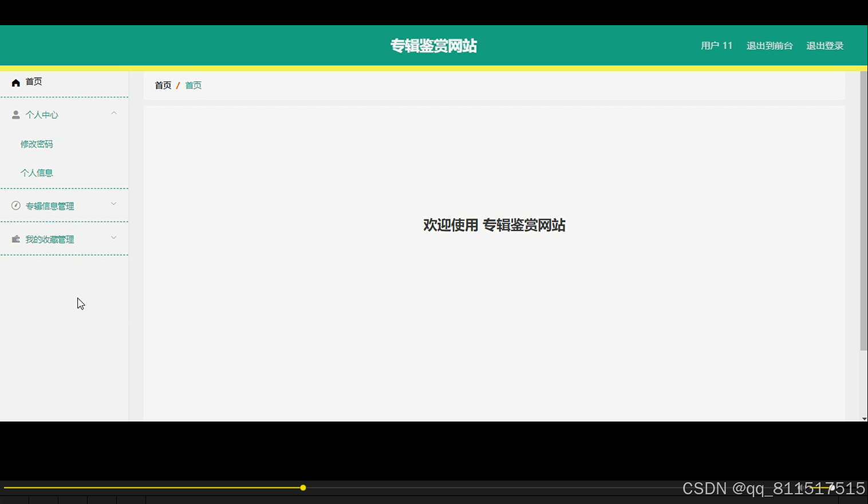Click the icon beside 我的收藏管理
The height and width of the screenshot is (504, 868).
(16, 239)
